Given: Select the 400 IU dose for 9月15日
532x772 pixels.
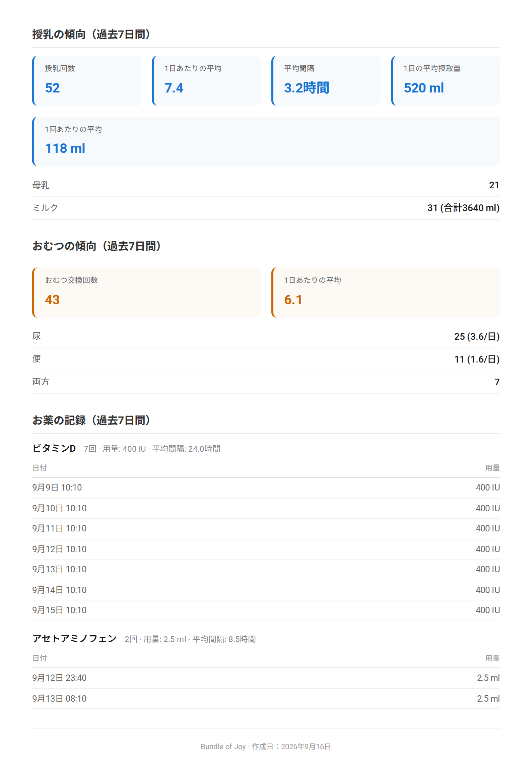Looking at the screenshot, I should click(x=488, y=610).
